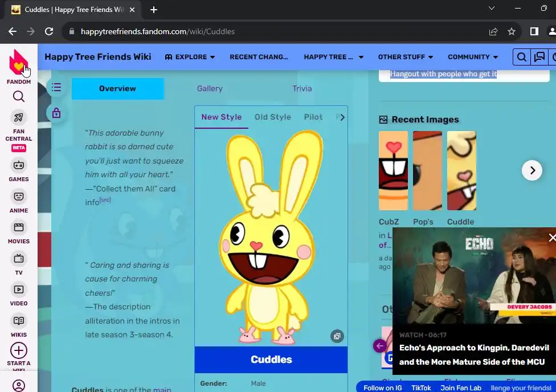Viewport: 556px width, 392px height.
Task: Open the table of contents list icon
Action: tap(56, 87)
